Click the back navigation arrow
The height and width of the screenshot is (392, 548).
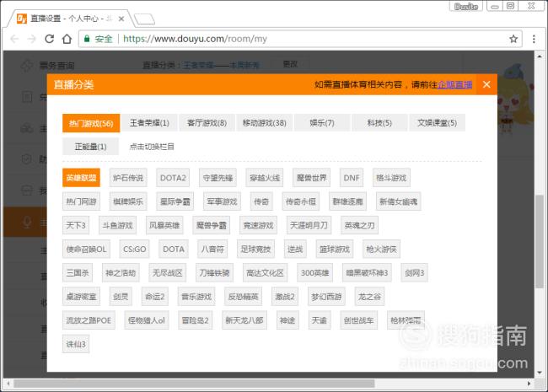(14, 39)
